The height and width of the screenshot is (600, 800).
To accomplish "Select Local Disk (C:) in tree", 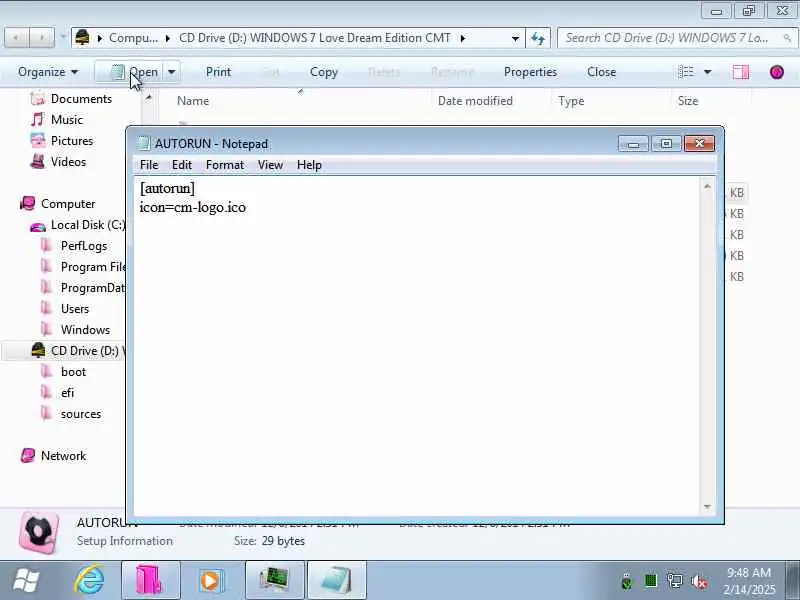I will coord(87,225).
